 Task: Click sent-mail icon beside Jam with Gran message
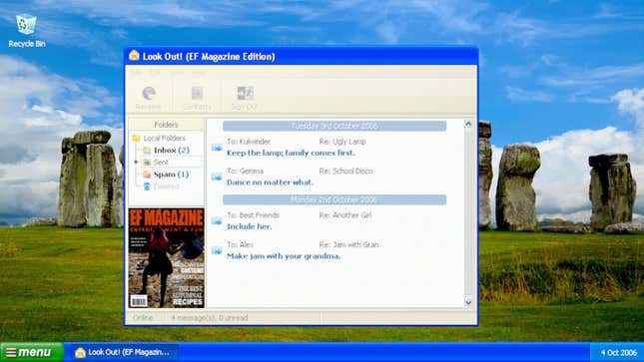tap(217, 250)
